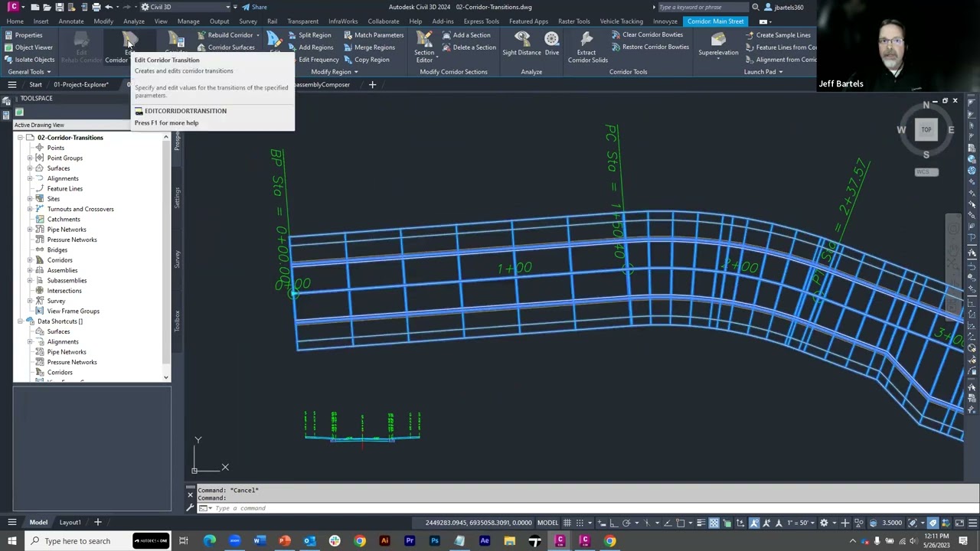This screenshot has height=551, width=980.
Task: Click the add layout plus button
Action: [x=97, y=523]
